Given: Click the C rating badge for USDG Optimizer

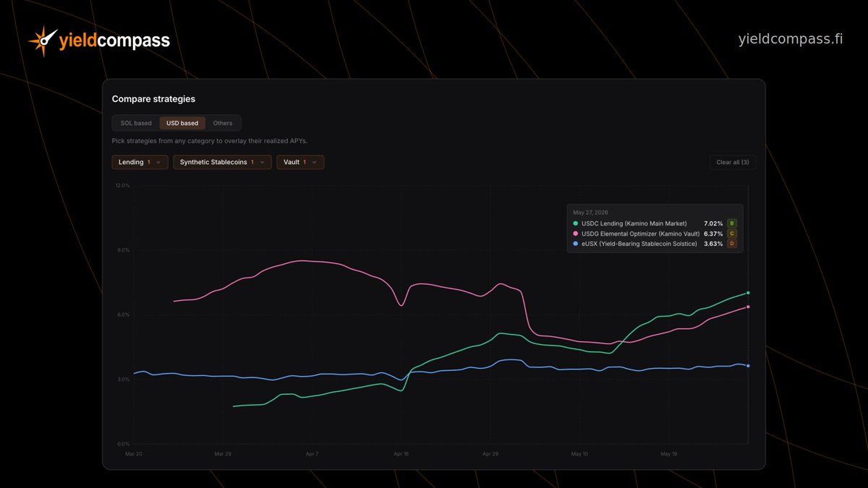Looking at the screenshot, I should click(732, 234).
